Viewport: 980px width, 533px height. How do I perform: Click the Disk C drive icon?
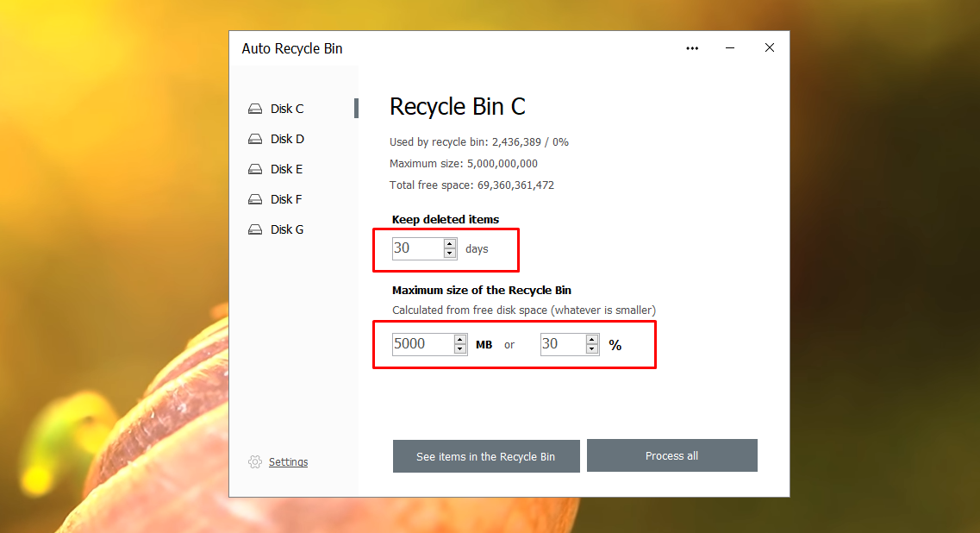pos(254,109)
